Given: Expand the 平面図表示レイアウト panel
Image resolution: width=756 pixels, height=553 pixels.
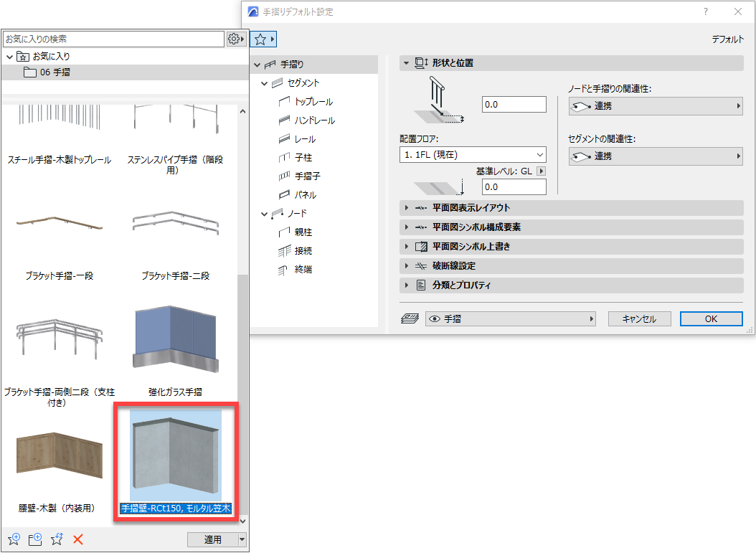Looking at the screenshot, I should 407,208.
